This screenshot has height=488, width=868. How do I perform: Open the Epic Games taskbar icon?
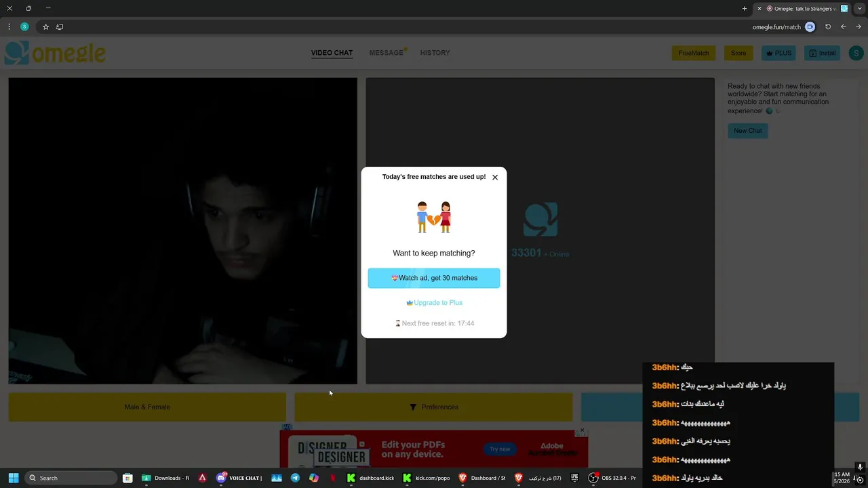[574, 478]
